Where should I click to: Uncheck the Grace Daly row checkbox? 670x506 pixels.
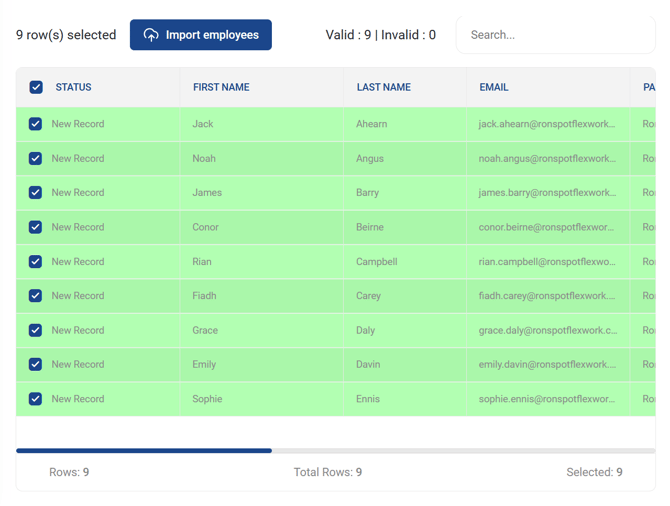coord(35,330)
